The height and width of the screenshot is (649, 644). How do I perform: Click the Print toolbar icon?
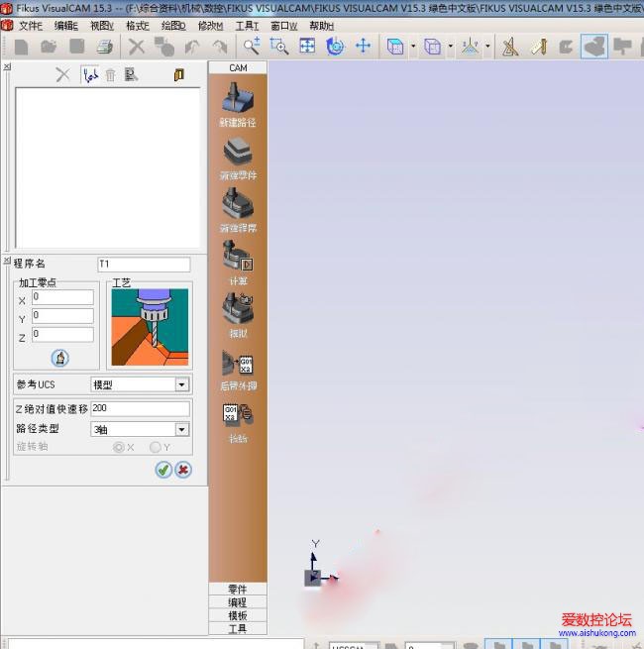(105, 47)
